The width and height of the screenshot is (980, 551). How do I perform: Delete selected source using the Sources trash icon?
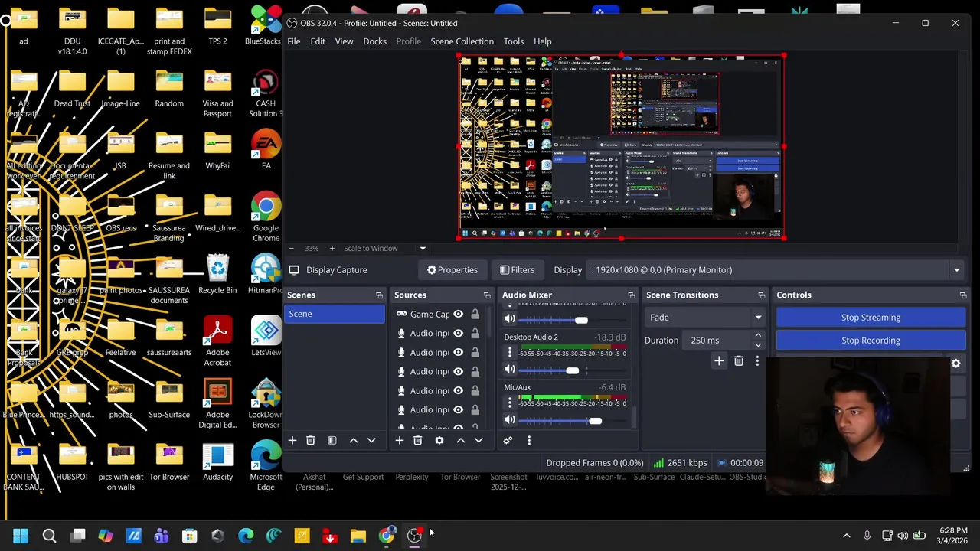tap(418, 440)
